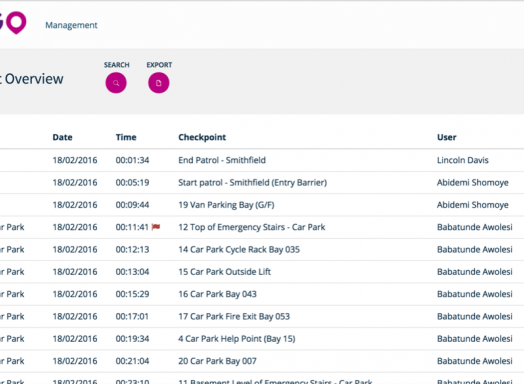This screenshot has height=384, width=524.
Task: Click date 18/02/2016 in the 00:01:34 row
Action: 75,160
